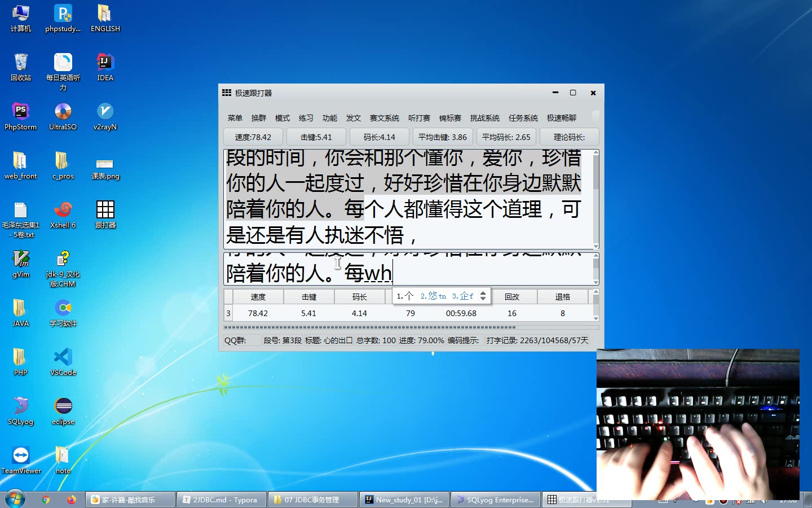Click the reference text scrollbar down arrow

595,246
